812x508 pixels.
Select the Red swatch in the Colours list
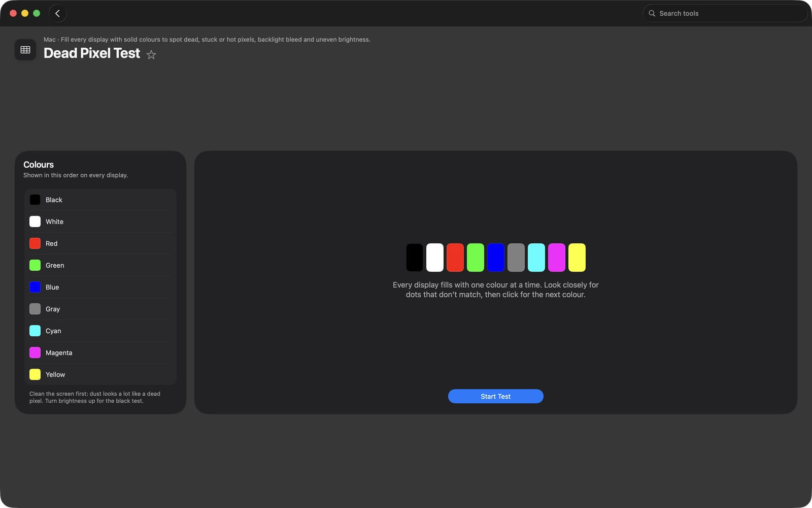point(35,243)
